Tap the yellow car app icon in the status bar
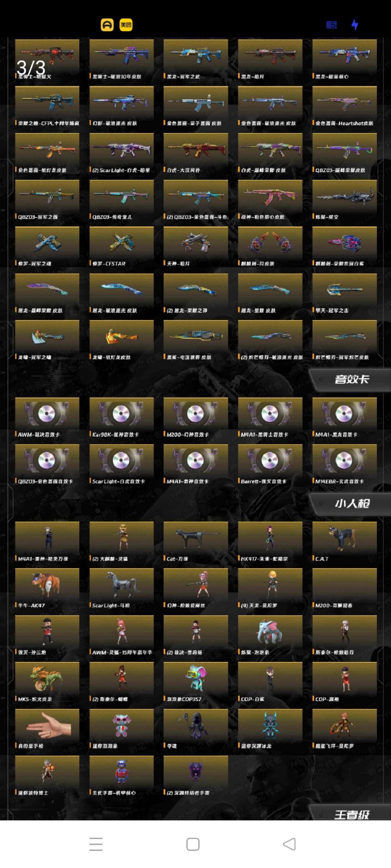391x868 pixels. click(x=107, y=25)
